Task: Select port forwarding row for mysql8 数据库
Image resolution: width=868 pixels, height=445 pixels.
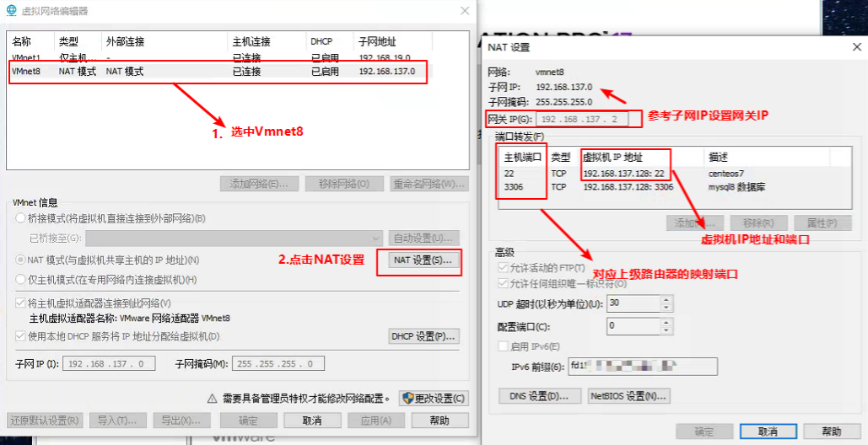Action: click(674, 187)
